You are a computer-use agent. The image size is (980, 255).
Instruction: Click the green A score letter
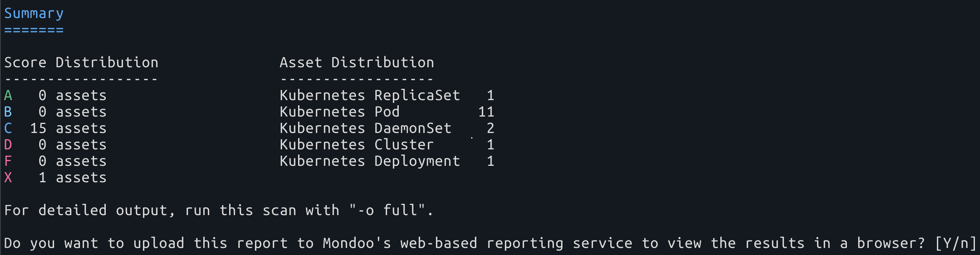8,95
